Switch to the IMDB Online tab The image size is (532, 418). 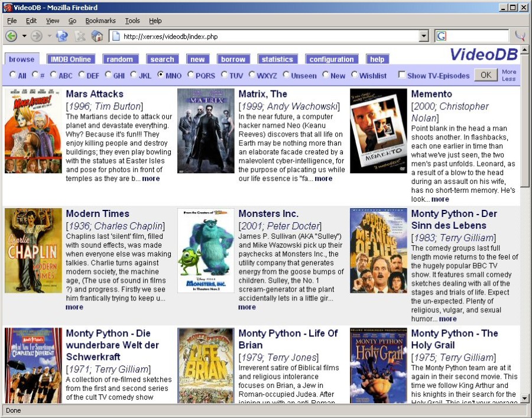[70, 59]
